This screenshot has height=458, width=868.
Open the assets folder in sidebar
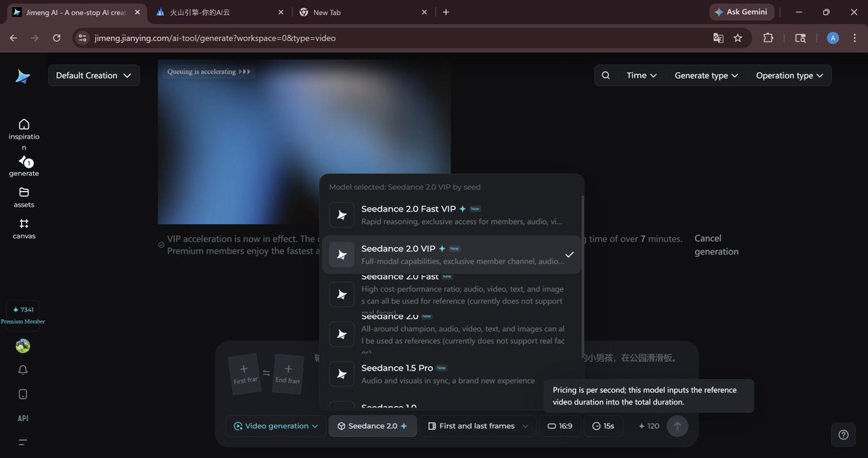24,198
